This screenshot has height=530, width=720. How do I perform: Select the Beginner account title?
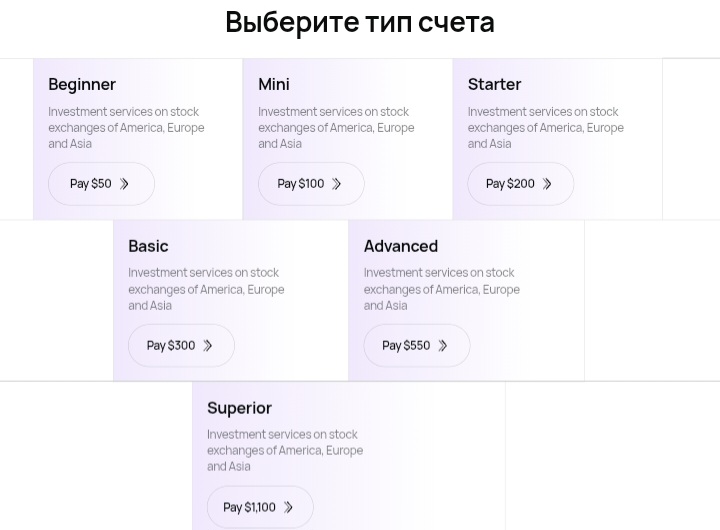pos(82,84)
